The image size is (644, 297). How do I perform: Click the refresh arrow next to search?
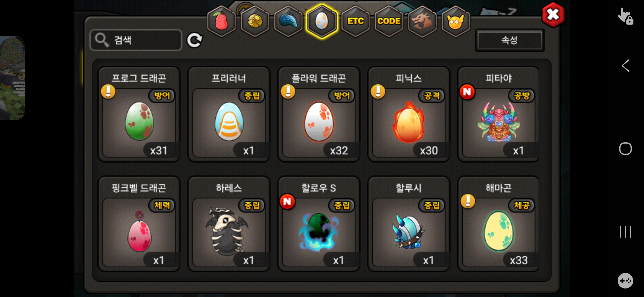point(195,40)
